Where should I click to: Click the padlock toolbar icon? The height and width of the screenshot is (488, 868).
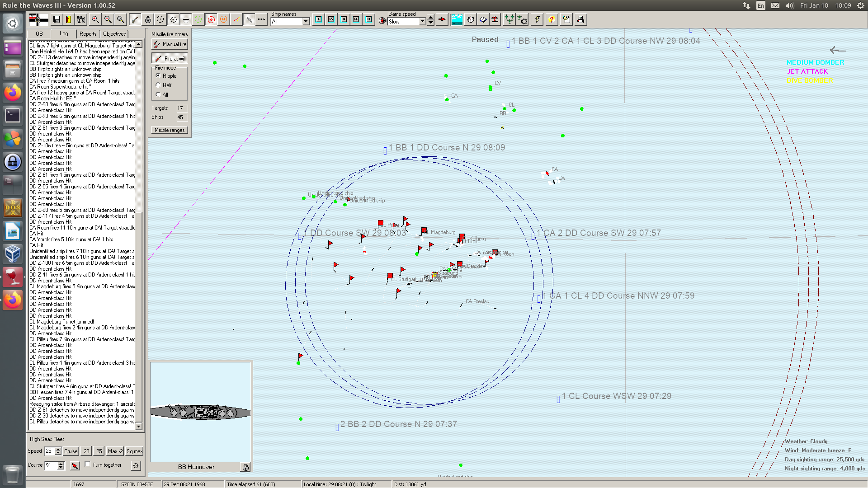tap(148, 19)
